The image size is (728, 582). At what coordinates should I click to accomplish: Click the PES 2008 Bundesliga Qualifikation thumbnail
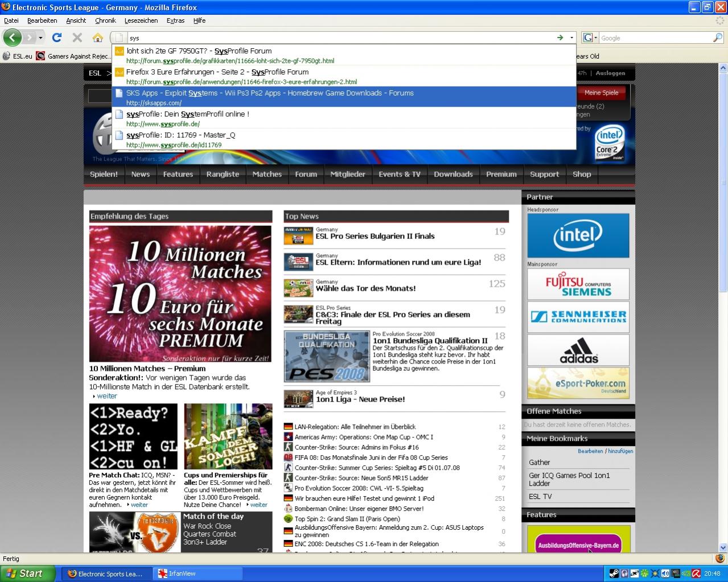point(327,357)
